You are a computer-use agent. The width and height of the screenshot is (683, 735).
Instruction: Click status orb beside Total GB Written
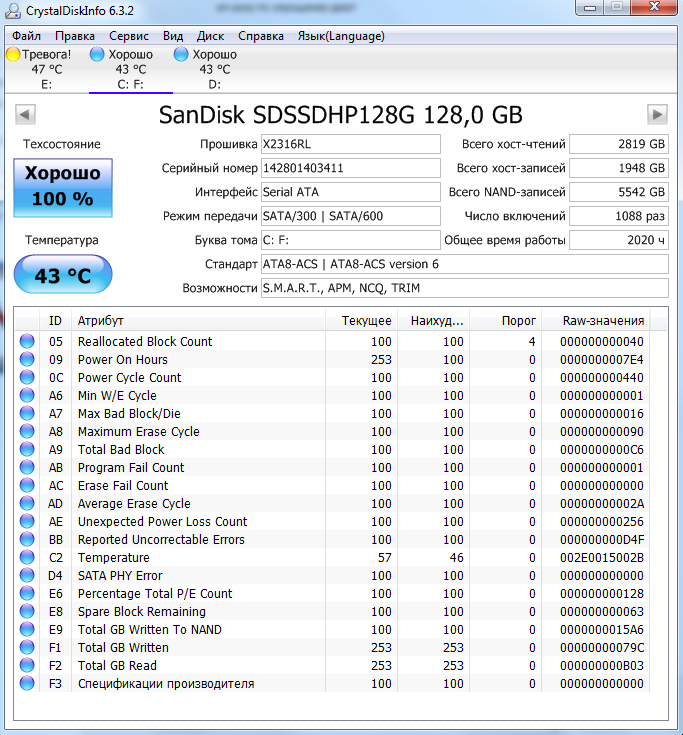point(27,648)
